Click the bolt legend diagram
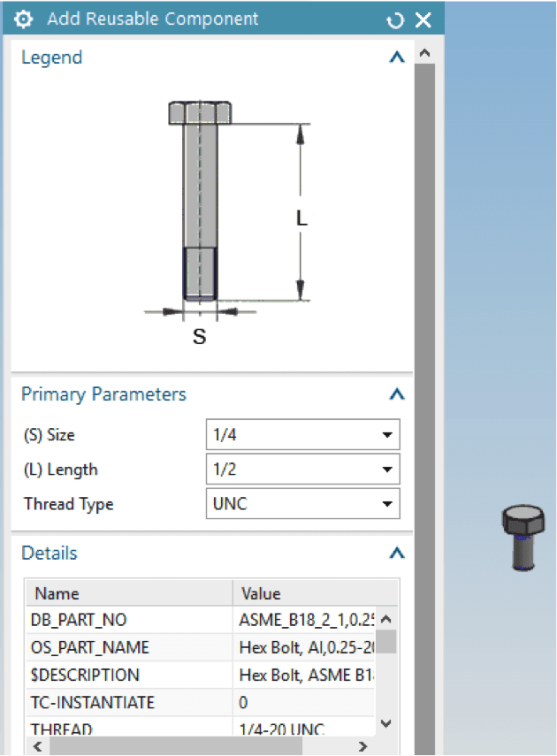This screenshot has width=557, height=756. (x=226, y=223)
